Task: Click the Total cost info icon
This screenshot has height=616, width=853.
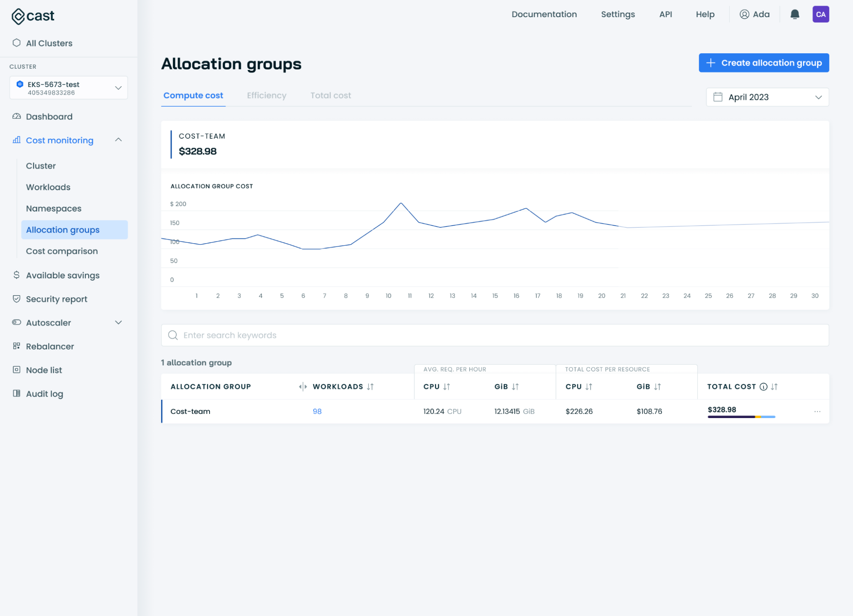Action: point(763,386)
